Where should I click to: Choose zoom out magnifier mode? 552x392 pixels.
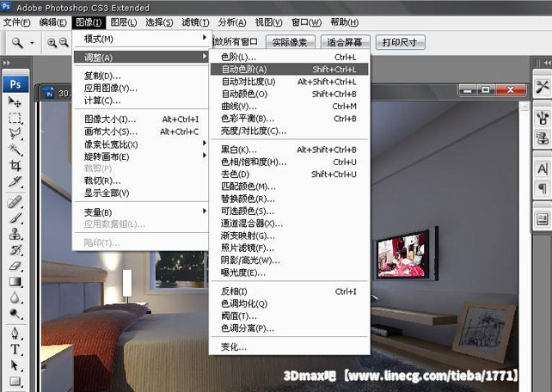coord(64,43)
